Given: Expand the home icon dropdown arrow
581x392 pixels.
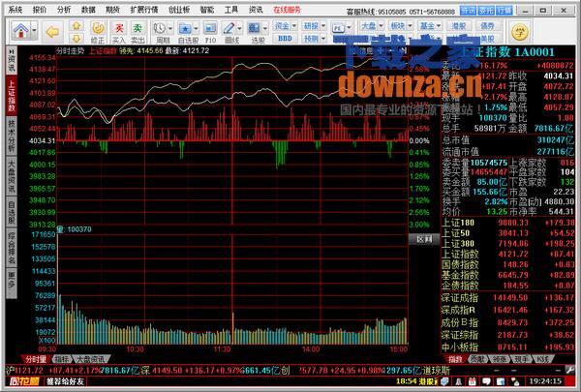Looking at the screenshot, I should click(34, 30).
